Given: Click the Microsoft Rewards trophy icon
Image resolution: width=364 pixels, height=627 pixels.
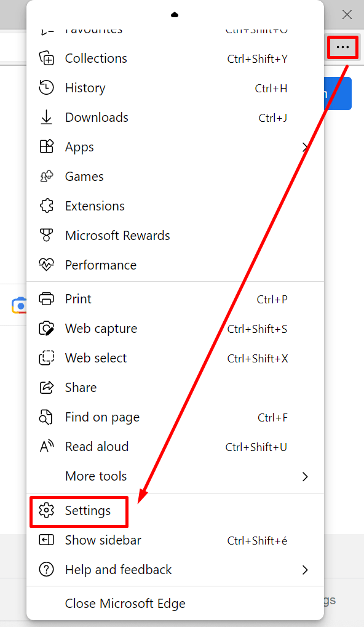Looking at the screenshot, I should pyautogui.click(x=46, y=236).
